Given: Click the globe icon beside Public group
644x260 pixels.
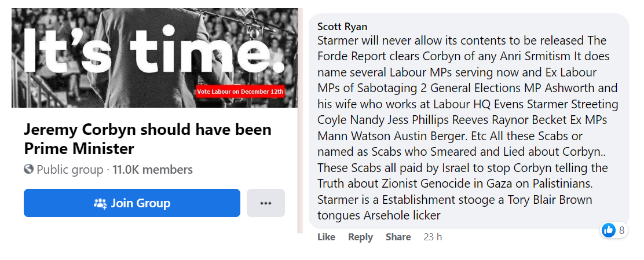Looking at the screenshot, I should (29, 170).
